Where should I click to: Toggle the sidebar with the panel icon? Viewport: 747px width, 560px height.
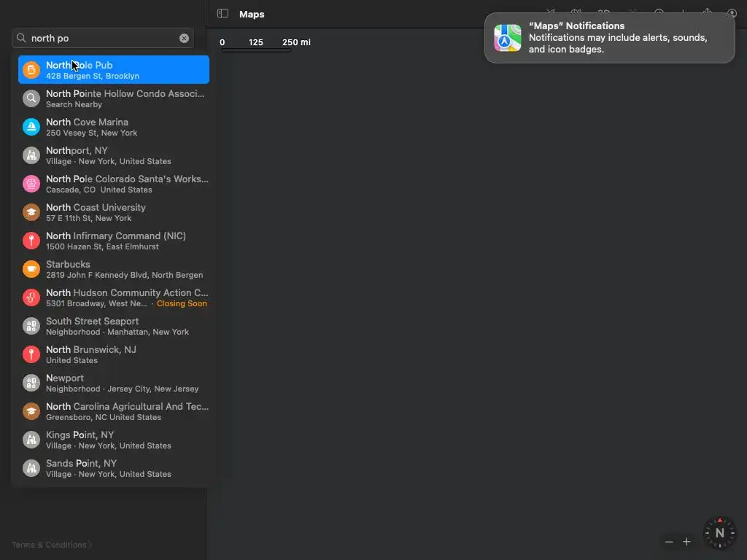tap(222, 13)
